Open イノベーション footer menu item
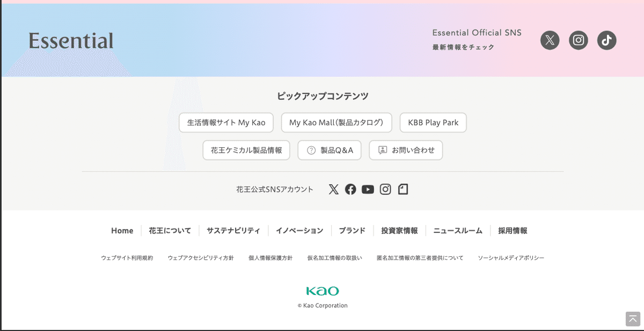The width and height of the screenshot is (644, 331). coord(299,231)
